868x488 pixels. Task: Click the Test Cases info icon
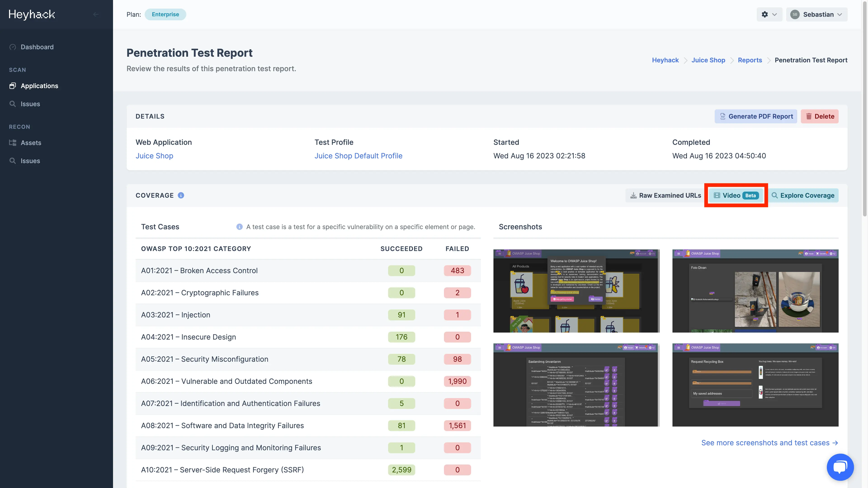pyautogui.click(x=239, y=227)
